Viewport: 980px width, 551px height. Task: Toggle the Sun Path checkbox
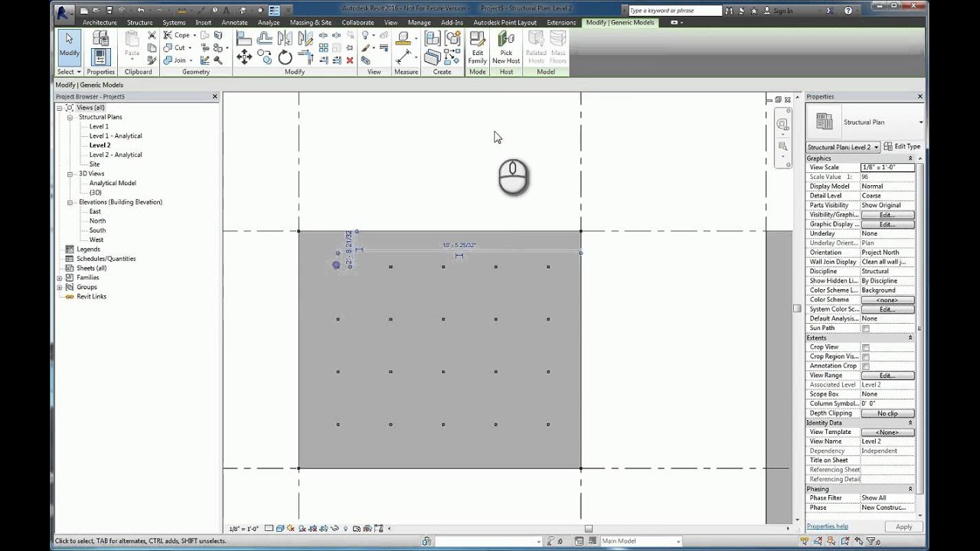pyautogui.click(x=866, y=328)
